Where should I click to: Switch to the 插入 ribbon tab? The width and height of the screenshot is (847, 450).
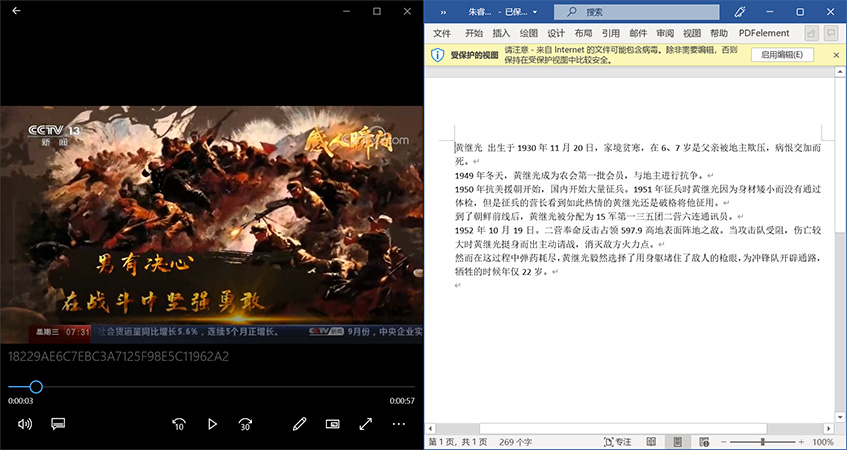[x=501, y=33]
